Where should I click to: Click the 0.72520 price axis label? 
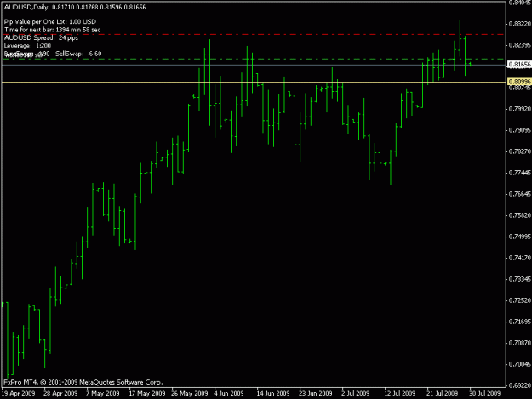pos(520,300)
